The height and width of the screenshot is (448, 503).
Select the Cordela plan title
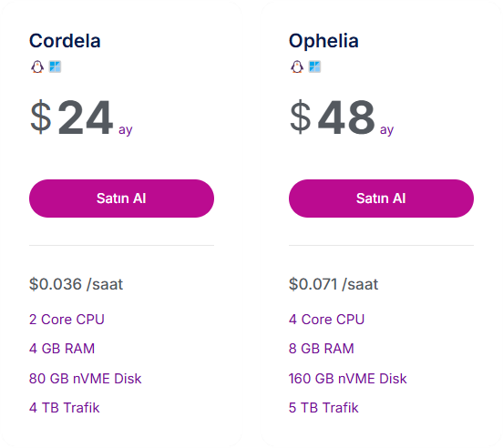coord(65,41)
